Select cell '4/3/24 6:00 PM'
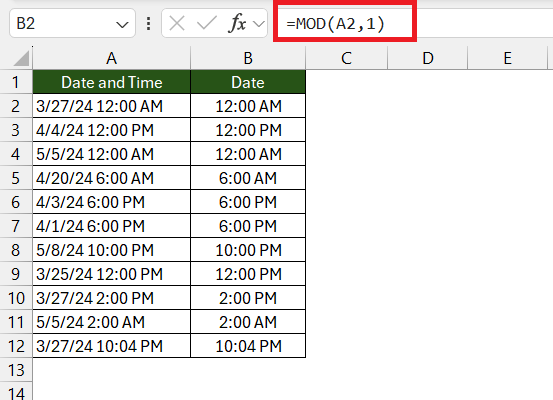 pyautogui.click(x=111, y=202)
